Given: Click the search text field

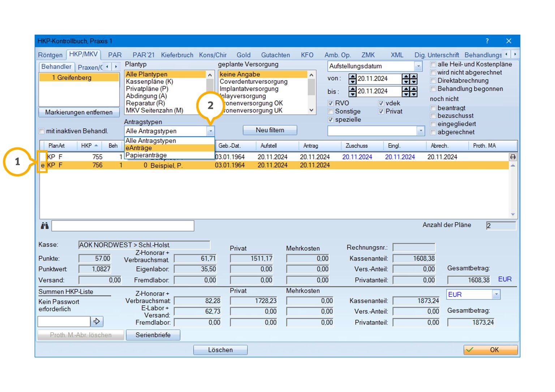Looking at the screenshot, I should 123,226.
